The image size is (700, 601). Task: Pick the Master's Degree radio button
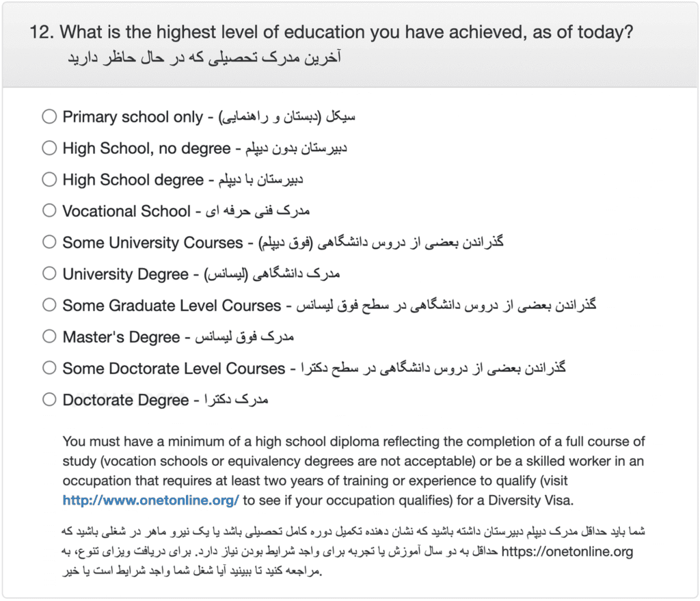click(49, 336)
